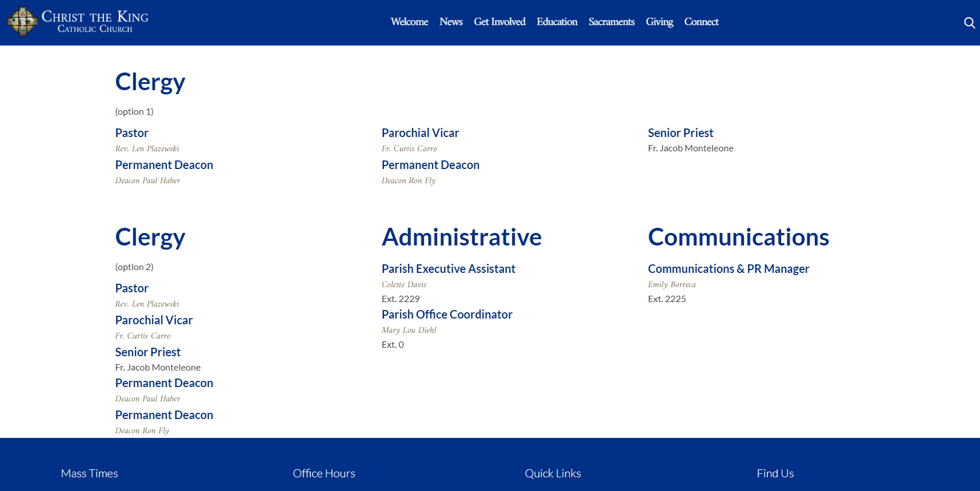
Task: Go to the Giving page
Action: point(659,22)
